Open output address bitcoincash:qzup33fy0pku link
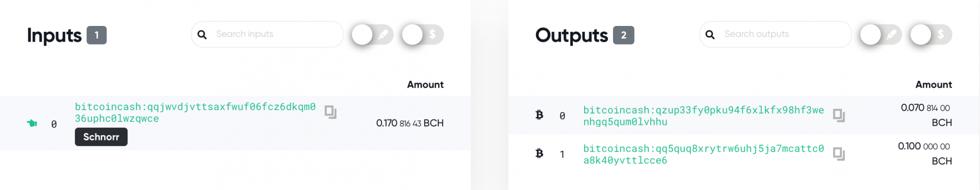The width and height of the screenshot is (980, 190). pyautogui.click(x=704, y=116)
